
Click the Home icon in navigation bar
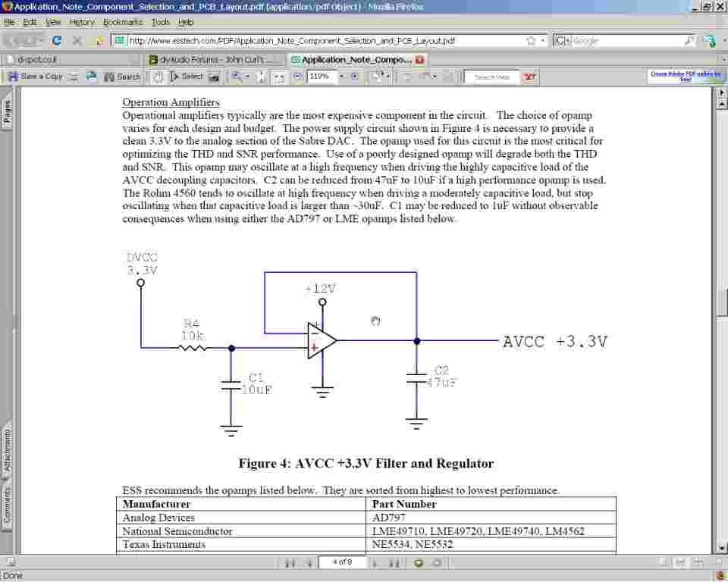click(x=99, y=41)
